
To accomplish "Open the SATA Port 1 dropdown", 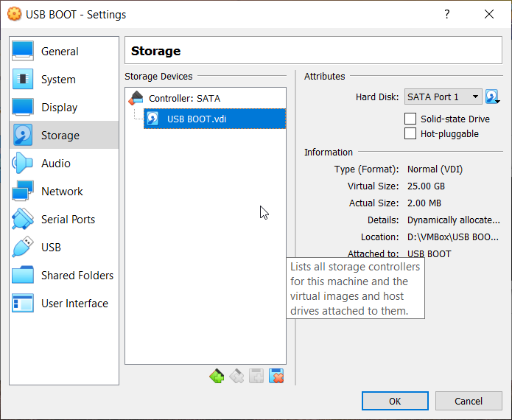I will 443,97.
